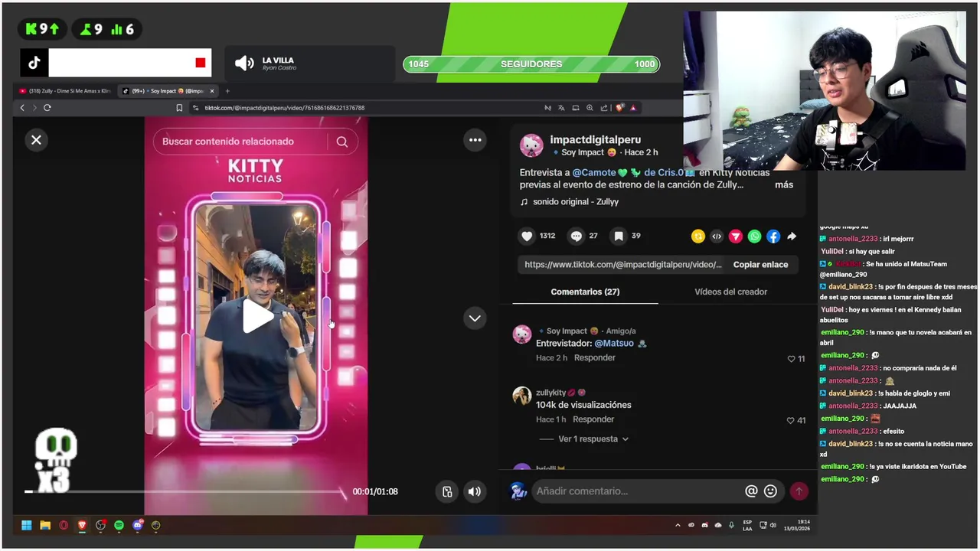Open Opera browser from the taskbar

[64, 525]
